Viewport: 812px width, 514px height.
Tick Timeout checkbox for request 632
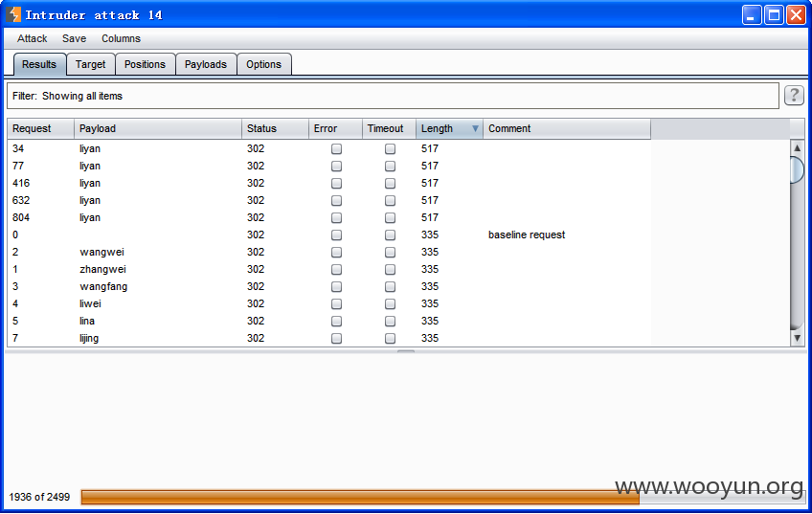(390, 200)
